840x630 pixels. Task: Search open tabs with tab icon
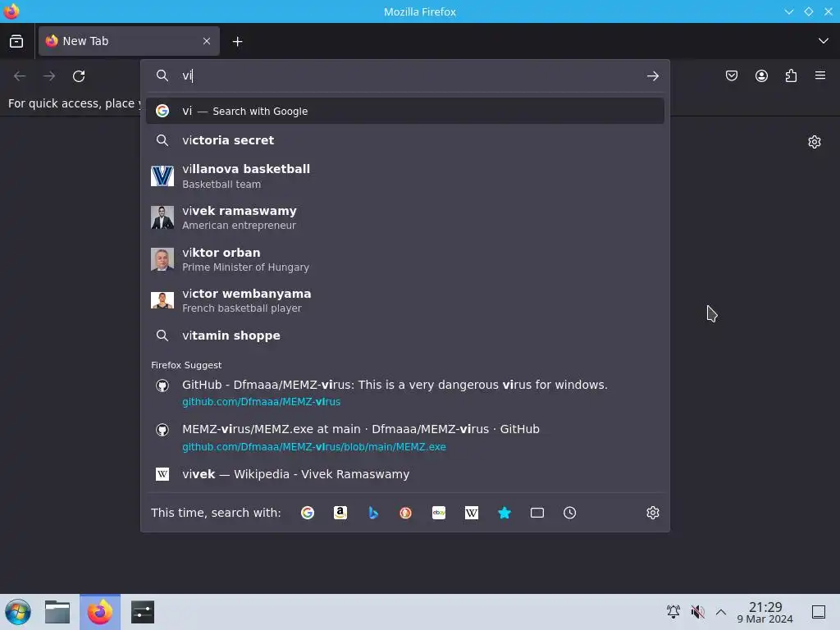click(x=536, y=513)
